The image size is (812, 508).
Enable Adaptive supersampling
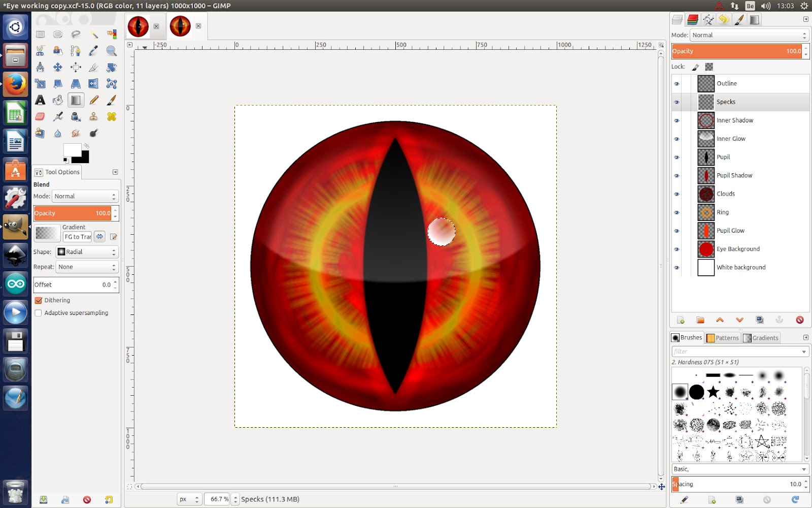coord(39,312)
